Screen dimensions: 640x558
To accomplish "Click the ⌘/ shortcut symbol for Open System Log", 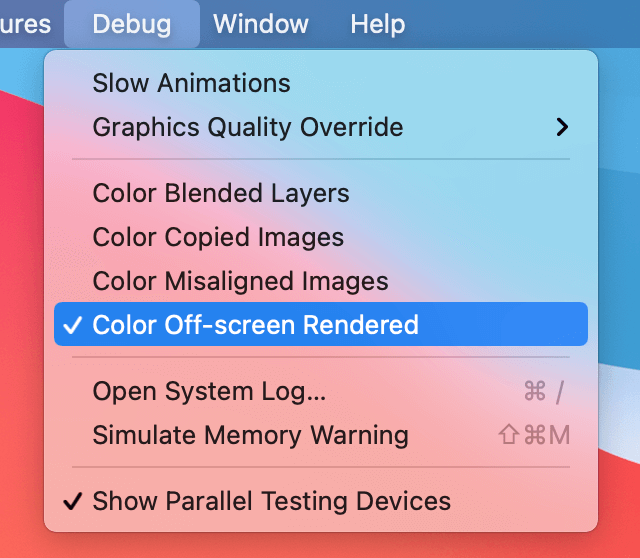I will click(x=544, y=392).
